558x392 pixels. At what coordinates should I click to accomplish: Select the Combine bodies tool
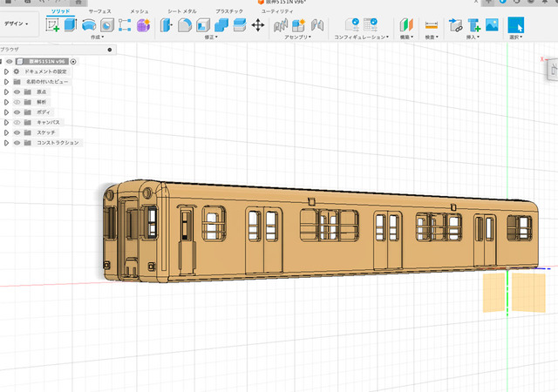[x=221, y=25]
